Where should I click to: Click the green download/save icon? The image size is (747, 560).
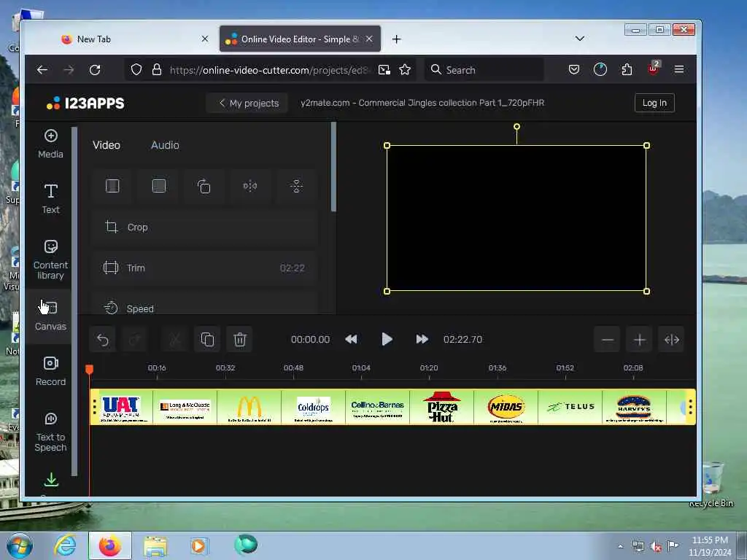tap(51, 480)
